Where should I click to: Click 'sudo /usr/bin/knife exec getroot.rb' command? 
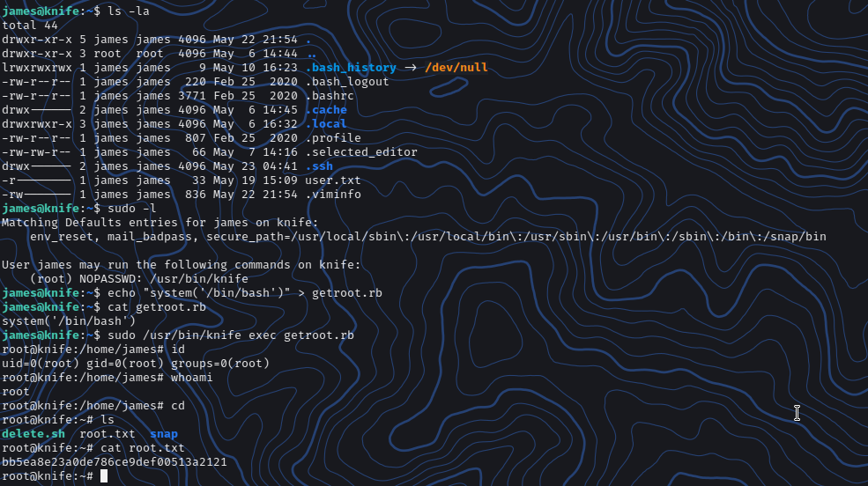coord(231,335)
